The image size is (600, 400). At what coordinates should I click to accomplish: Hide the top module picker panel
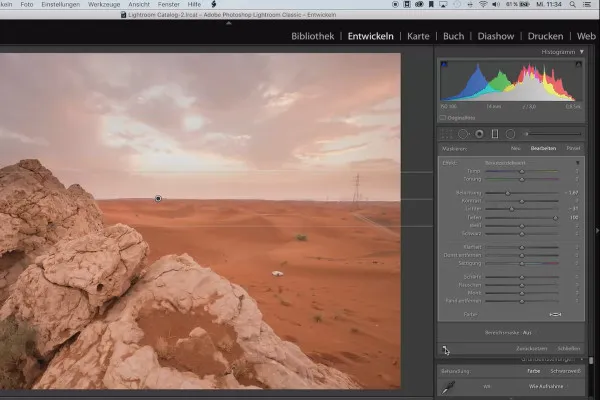[x=229, y=23]
